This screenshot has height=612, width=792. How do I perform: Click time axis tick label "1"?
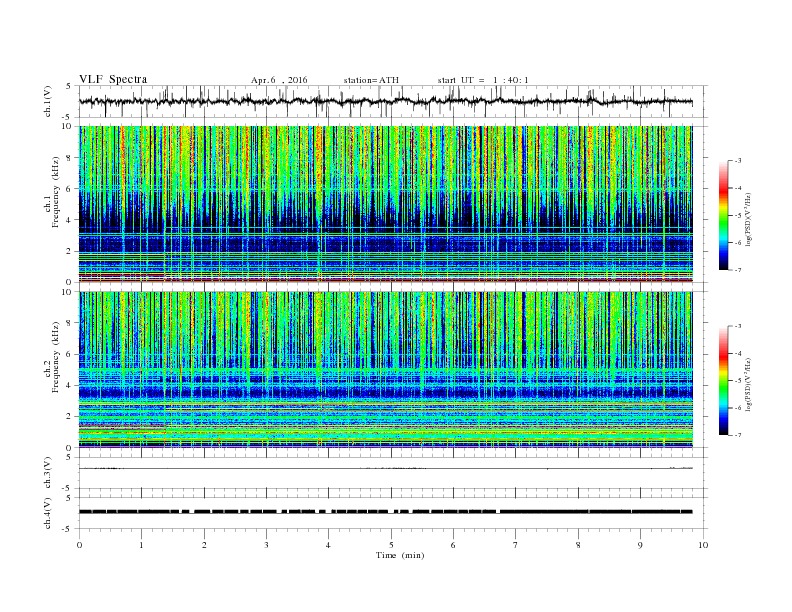coord(141,545)
